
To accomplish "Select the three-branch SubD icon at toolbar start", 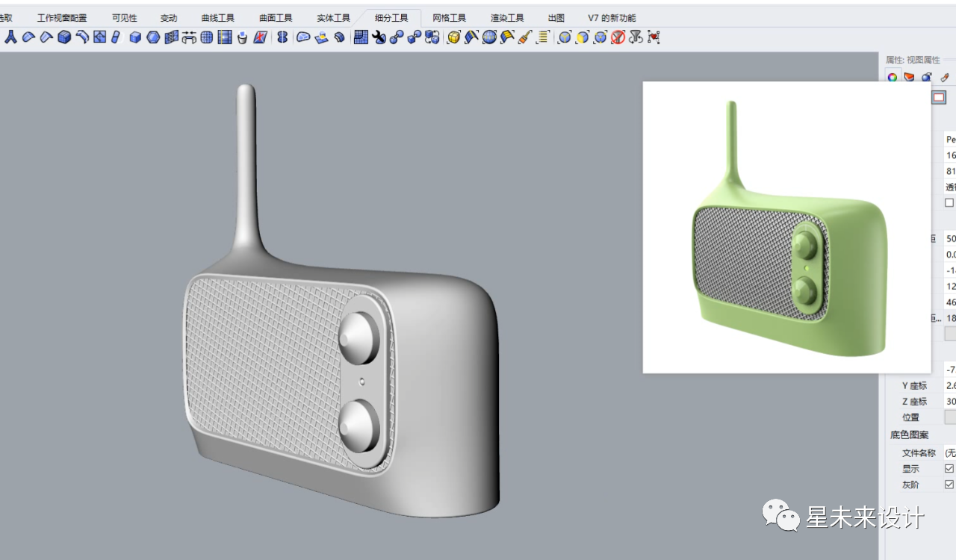I will click(10, 37).
